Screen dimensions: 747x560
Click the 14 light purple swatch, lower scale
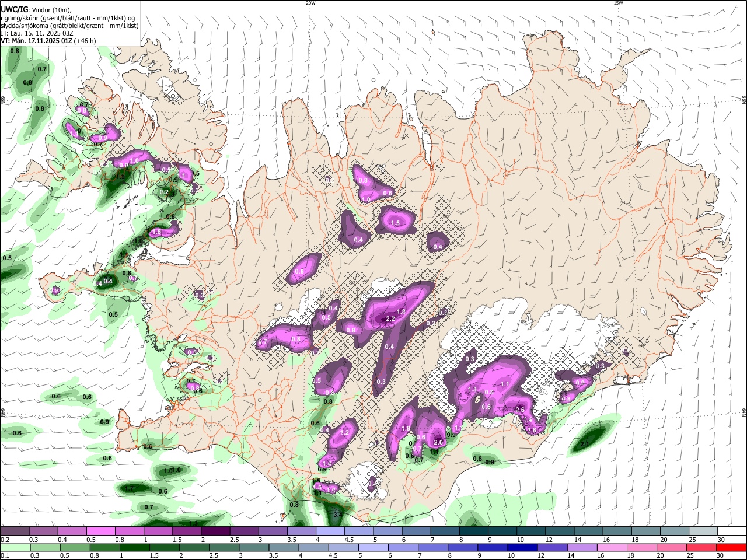(x=582, y=547)
